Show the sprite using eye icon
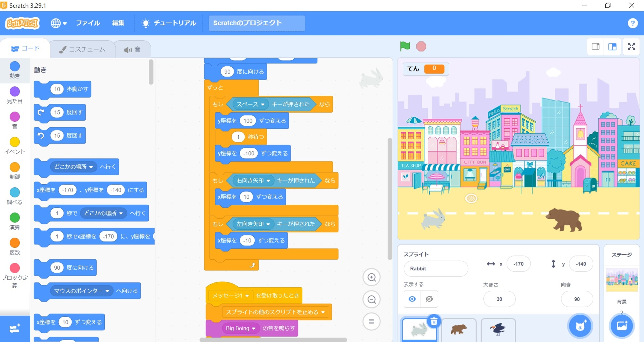 click(412, 299)
